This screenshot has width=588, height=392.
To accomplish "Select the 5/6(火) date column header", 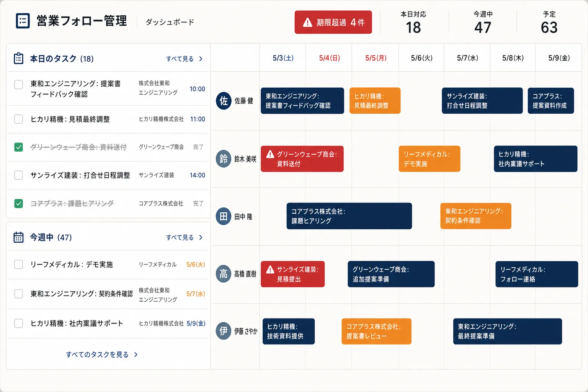I will click(421, 58).
